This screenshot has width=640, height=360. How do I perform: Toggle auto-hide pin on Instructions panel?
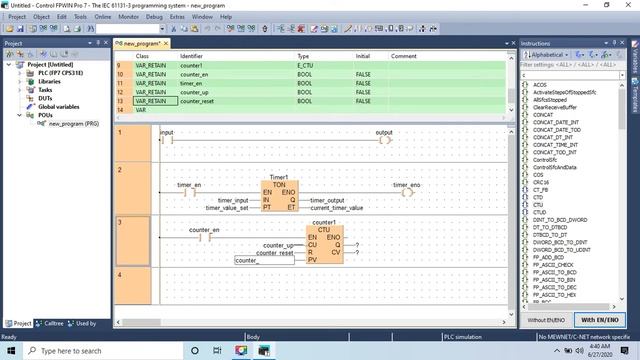pyautogui.click(x=614, y=43)
